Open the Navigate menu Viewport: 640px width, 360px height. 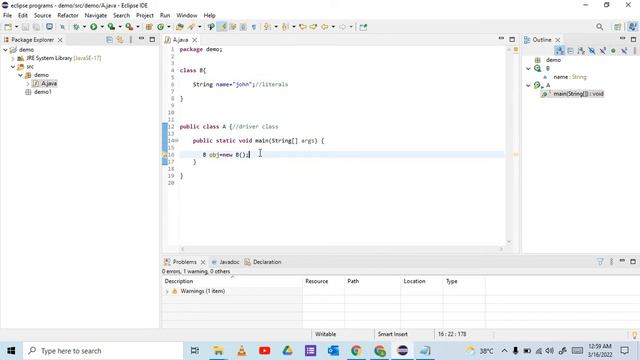[x=96, y=16]
